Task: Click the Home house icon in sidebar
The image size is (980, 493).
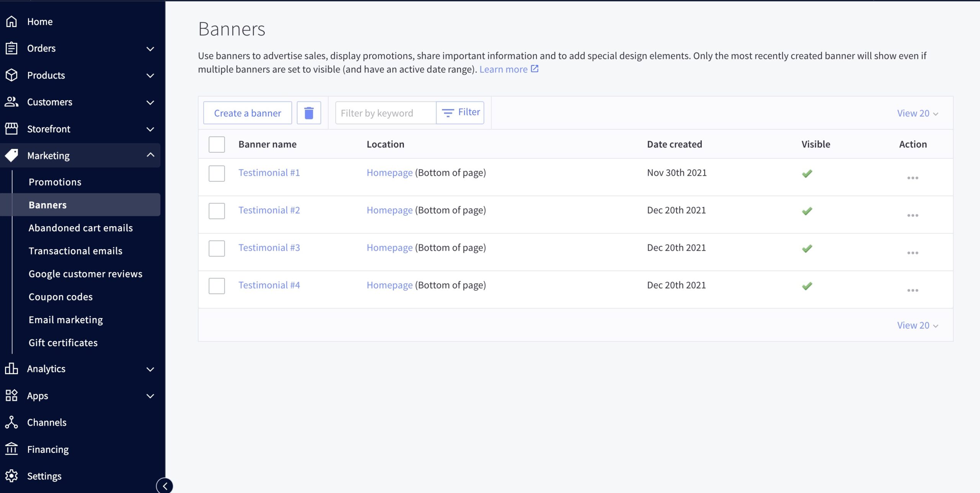Action: 11,21
